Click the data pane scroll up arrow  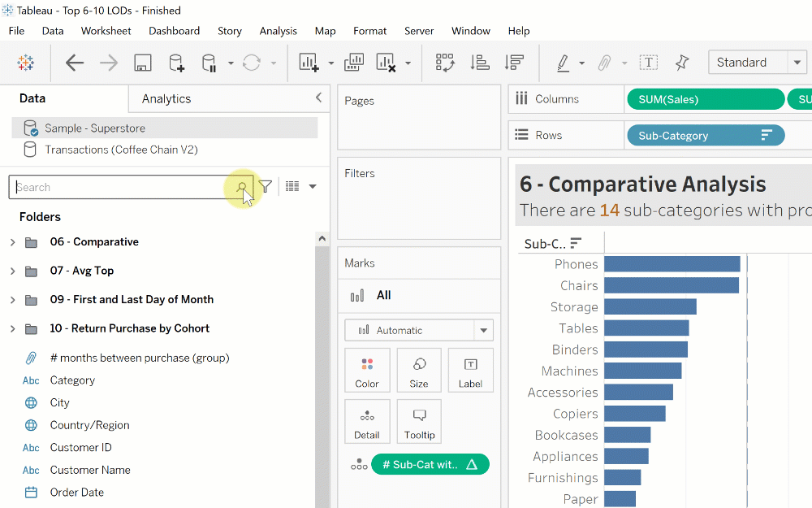coord(322,238)
